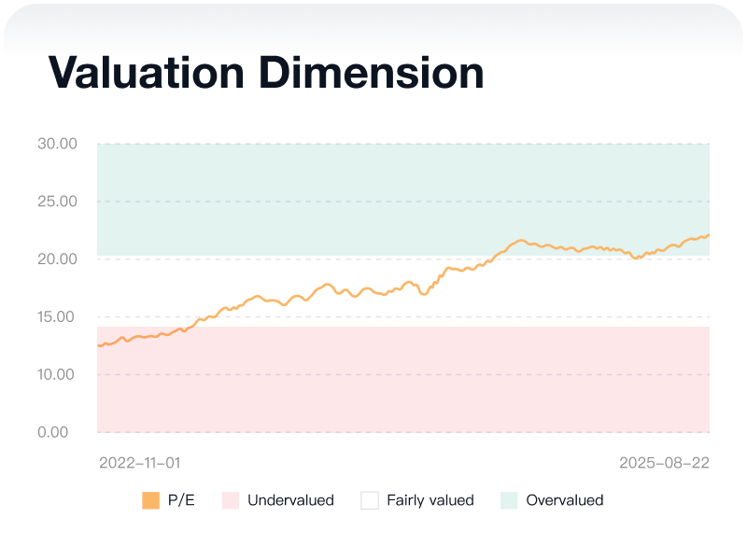The height and width of the screenshot is (560, 747).
Task: Click the 2025-08-22 end date label
Action: pyautogui.click(x=664, y=462)
